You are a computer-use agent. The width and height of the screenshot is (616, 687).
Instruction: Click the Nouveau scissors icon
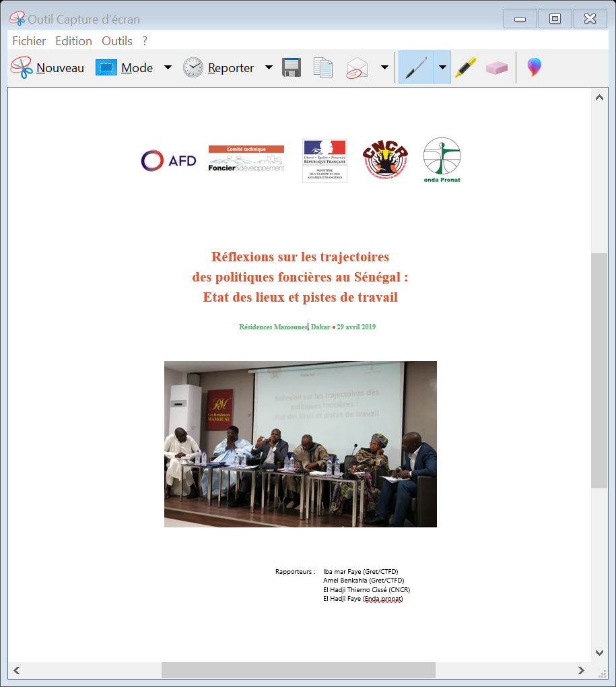22,67
